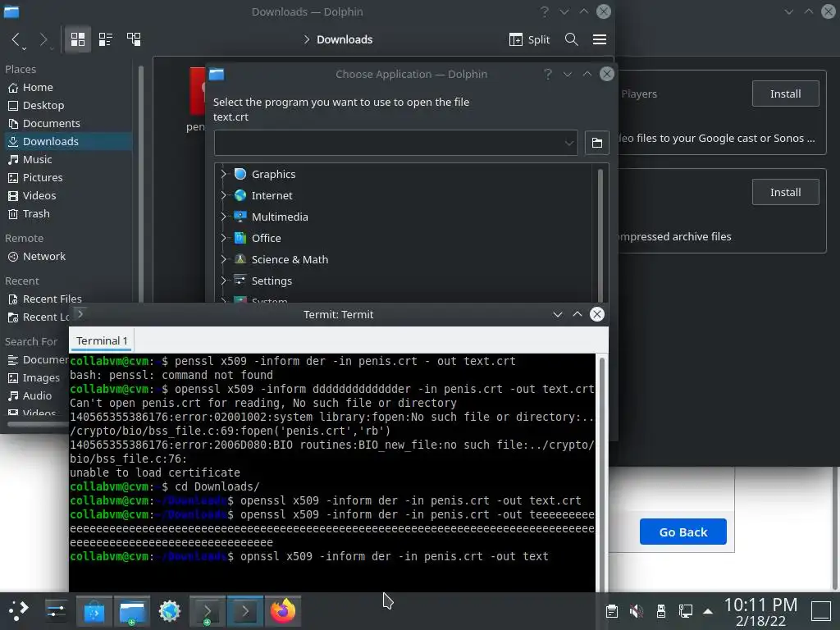This screenshot has width=840, height=630.
Task: Switch to first terminal taskbar entry
Action: (x=208, y=611)
